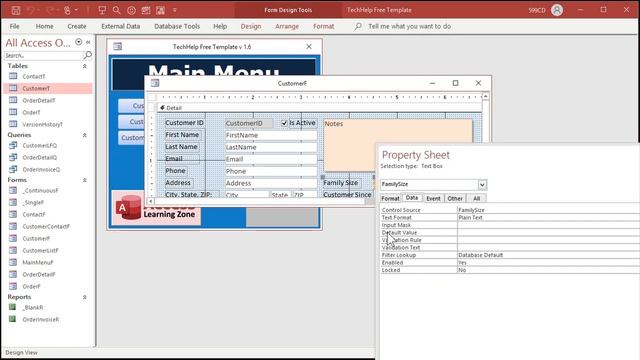Open the File menu
This screenshot has width=640, height=360.
(15, 26)
